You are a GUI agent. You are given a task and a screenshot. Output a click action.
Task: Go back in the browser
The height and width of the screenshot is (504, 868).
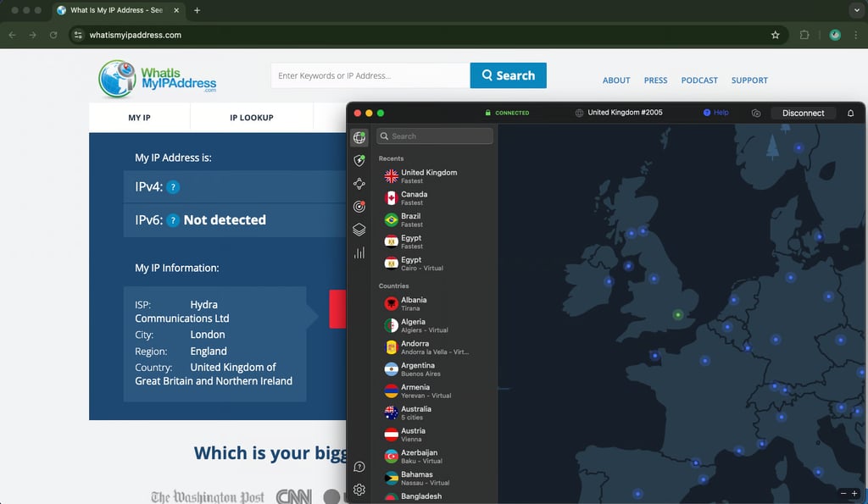point(12,35)
